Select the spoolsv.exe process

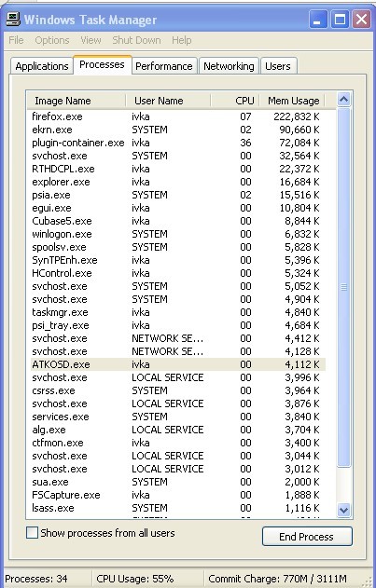coord(176,247)
